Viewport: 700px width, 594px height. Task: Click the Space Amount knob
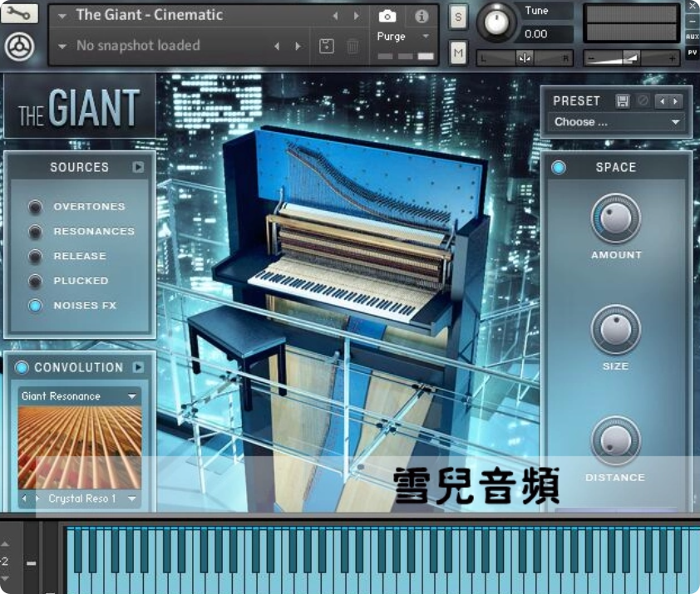click(x=616, y=218)
